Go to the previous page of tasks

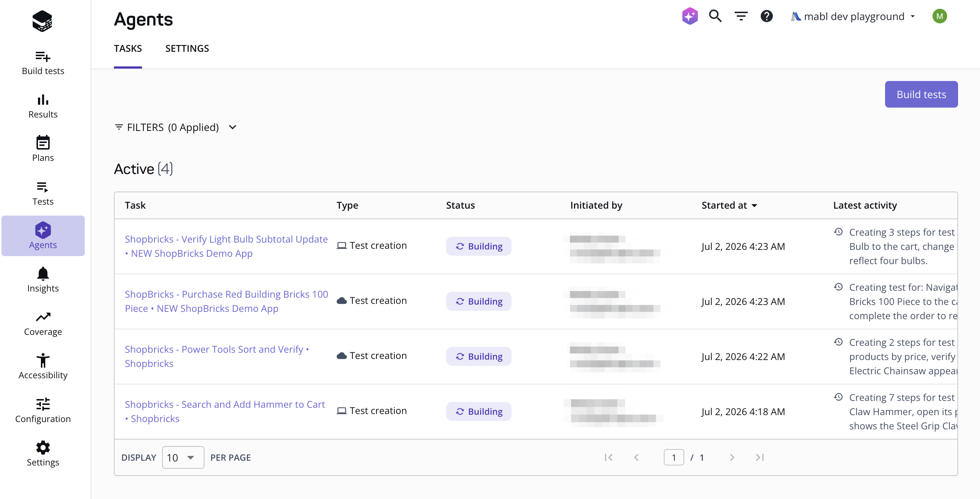click(x=636, y=457)
